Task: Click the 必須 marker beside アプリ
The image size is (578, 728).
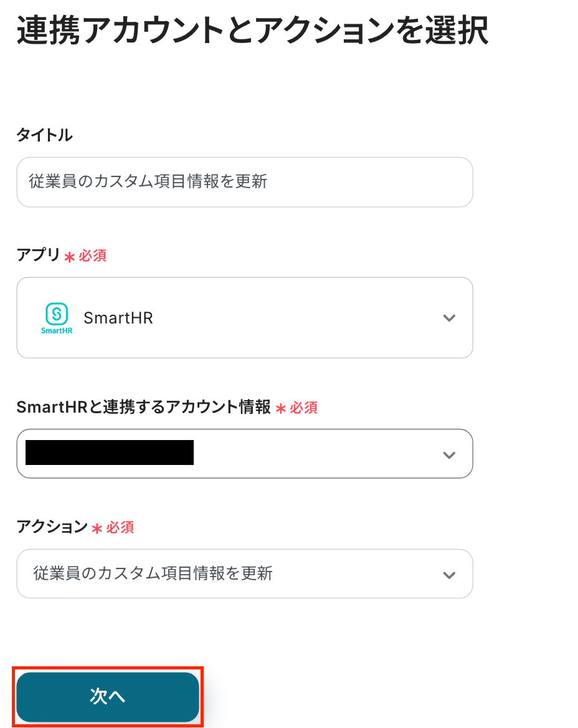Action: tap(93, 256)
